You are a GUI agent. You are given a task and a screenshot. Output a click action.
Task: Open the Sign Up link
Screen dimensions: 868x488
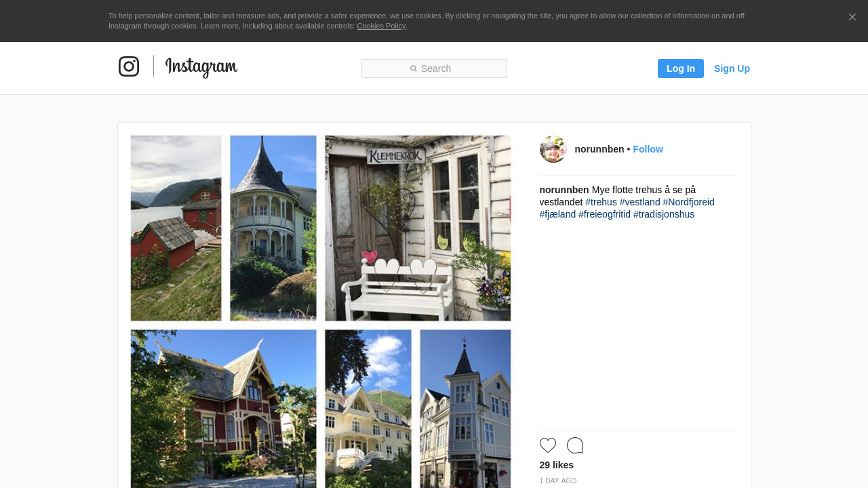[732, 68]
